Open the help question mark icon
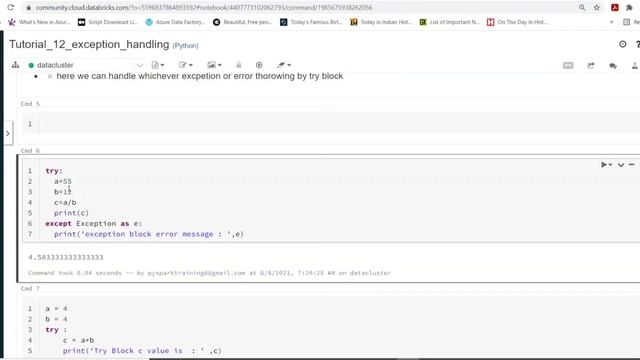The width and height of the screenshot is (640, 360). pyautogui.click(x=638, y=44)
